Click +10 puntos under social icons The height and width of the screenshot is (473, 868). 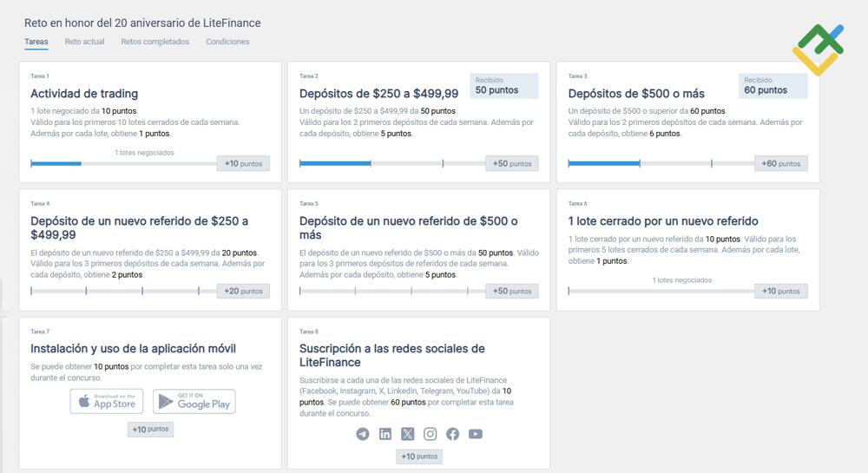point(419,457)
